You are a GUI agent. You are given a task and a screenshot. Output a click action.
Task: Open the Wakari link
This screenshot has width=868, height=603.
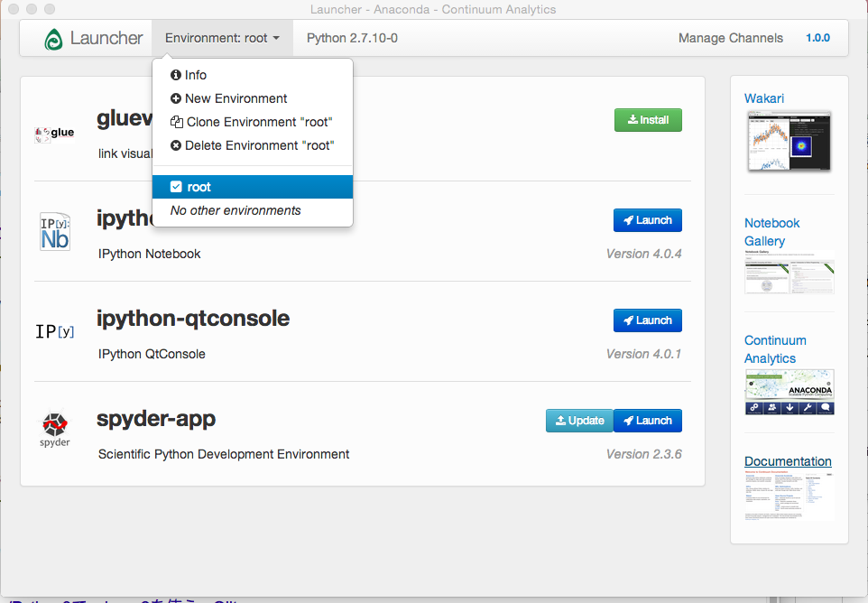(x=764, y=98)
